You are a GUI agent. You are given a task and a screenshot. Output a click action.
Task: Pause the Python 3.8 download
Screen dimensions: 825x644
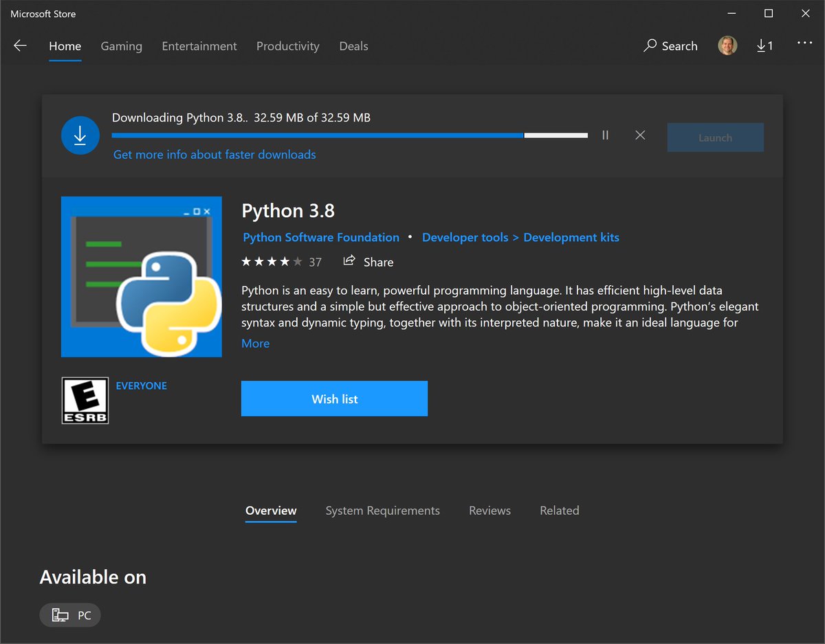click(x=606, y=135)
